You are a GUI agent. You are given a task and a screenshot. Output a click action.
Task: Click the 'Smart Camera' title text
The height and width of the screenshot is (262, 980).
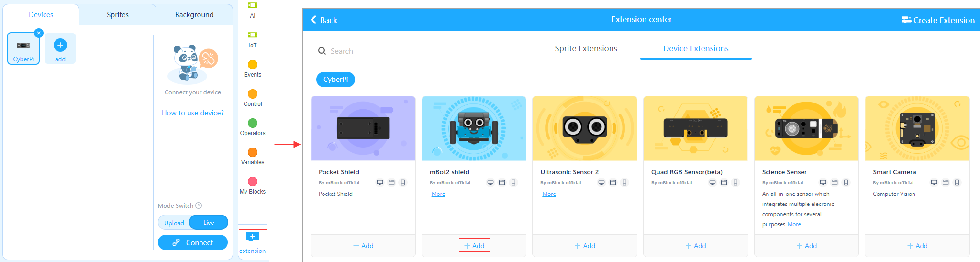pyautogui.click(x=894, y=172)
